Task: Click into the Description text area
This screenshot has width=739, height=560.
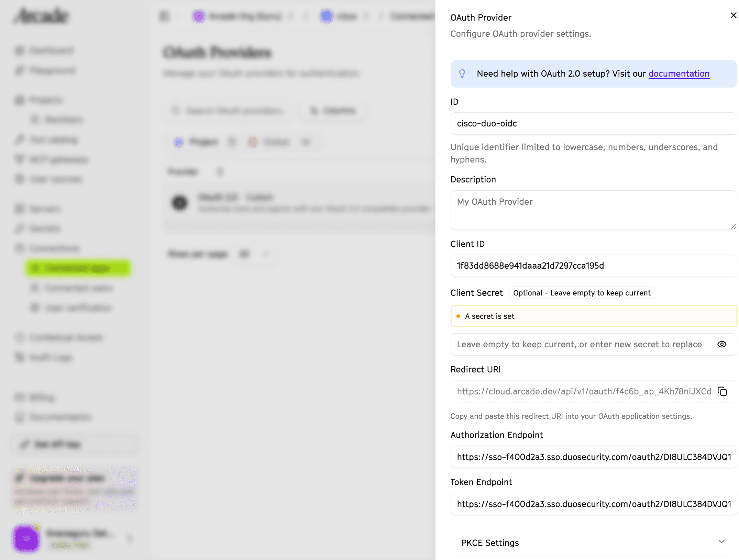Action: click(x=594, y=210)
